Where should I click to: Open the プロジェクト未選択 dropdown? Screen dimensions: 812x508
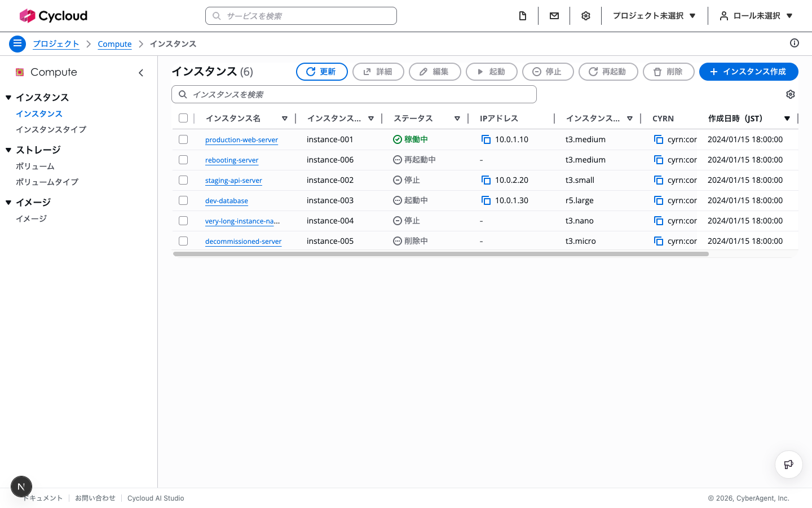coord(654,16)
